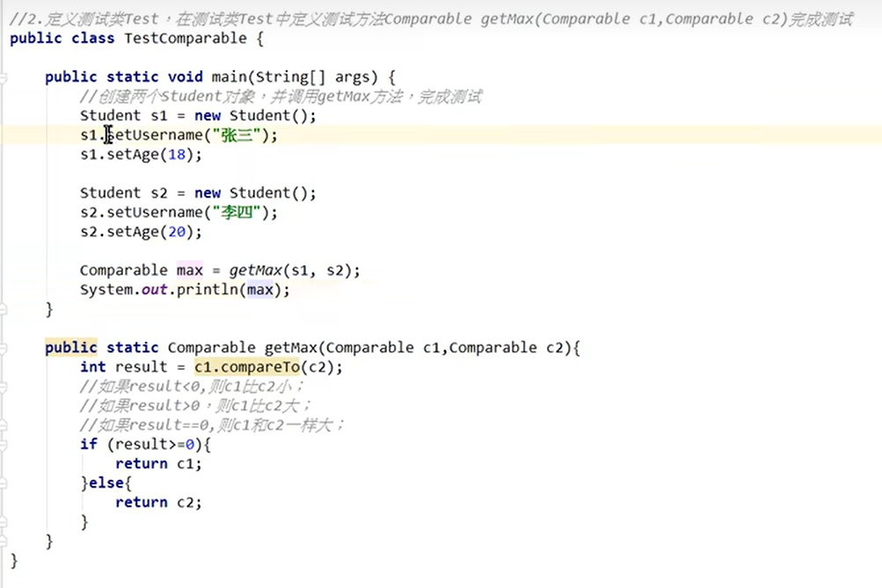Click variable s1 in its declaration line
The image size is (882, 588).
click(x=158, y=116)
